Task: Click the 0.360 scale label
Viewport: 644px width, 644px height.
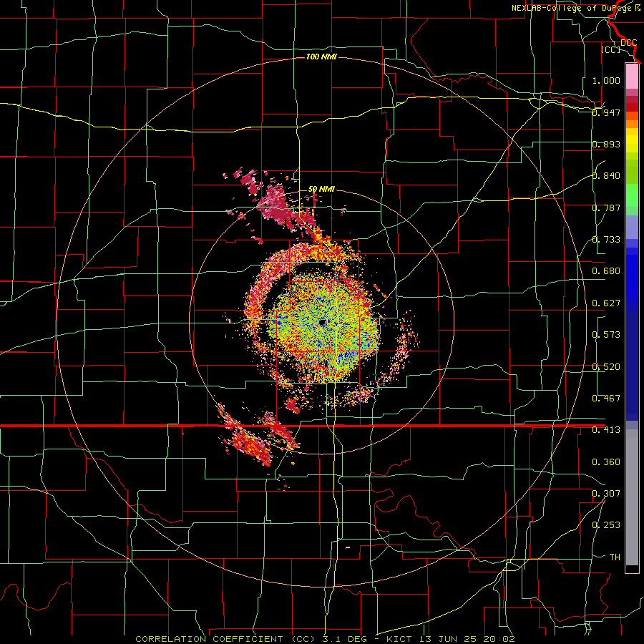Action: (x=606, y=462)
